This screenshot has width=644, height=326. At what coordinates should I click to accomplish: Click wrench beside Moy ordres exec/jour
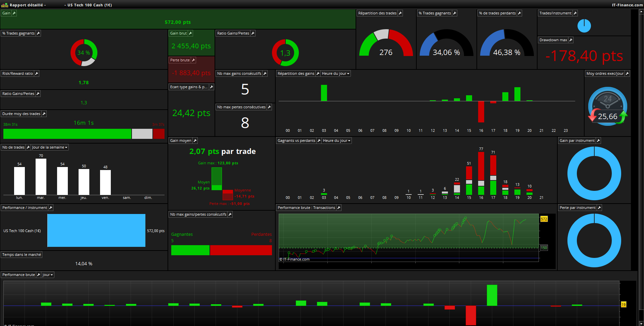[x=627, y=73]
